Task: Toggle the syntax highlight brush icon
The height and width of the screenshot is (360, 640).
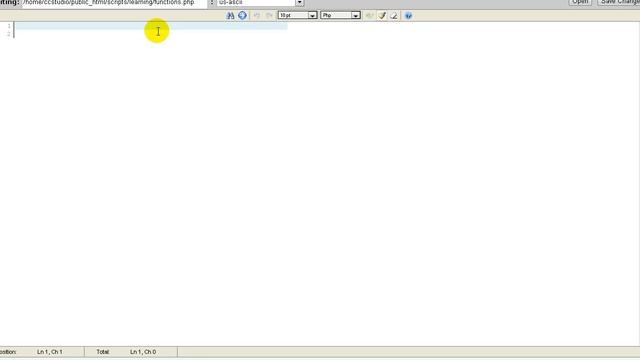Action: (382, 16)
